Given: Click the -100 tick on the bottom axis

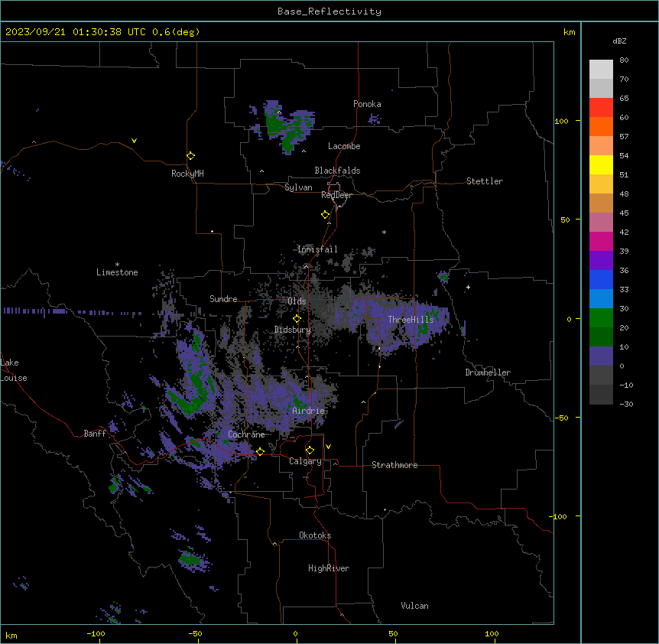Looking at the screenshot, I should coord(96,634).
